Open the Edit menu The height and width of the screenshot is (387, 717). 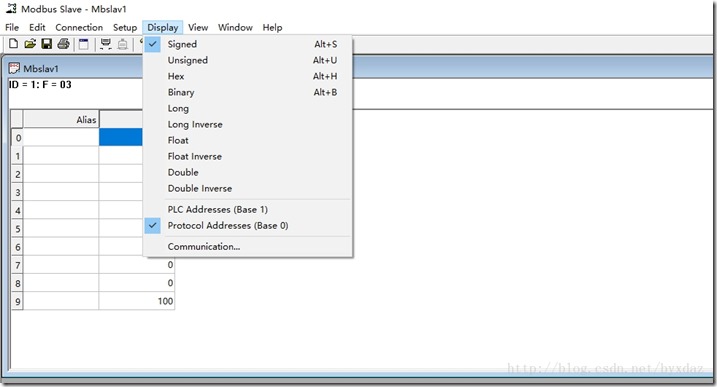37,27
